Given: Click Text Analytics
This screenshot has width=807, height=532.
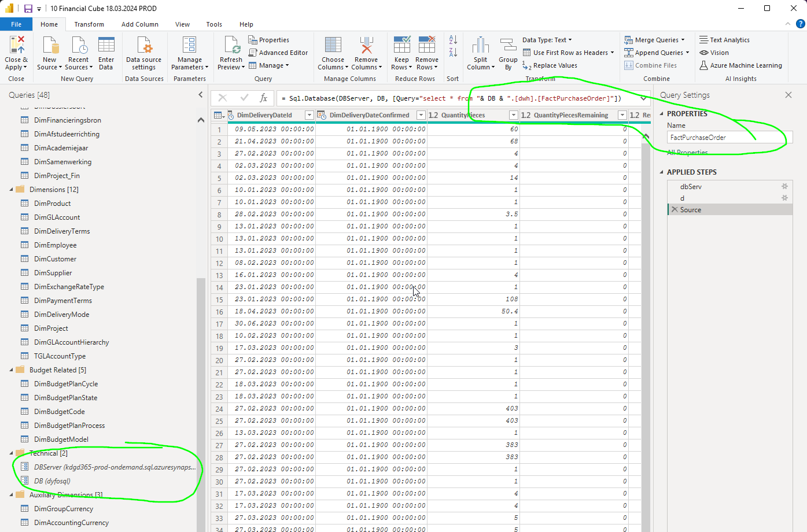Looking at the screenshot, I should click(724, 40).
